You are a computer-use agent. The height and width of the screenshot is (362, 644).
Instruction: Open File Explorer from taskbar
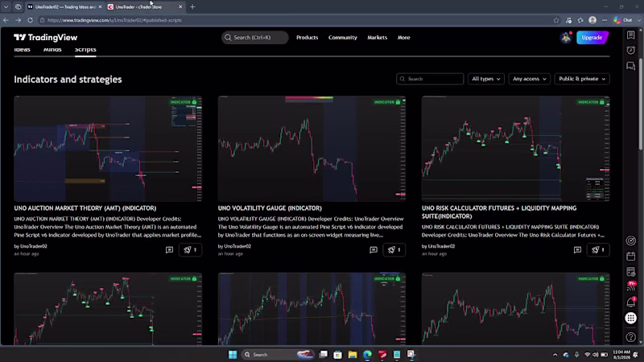pos(353,355)
